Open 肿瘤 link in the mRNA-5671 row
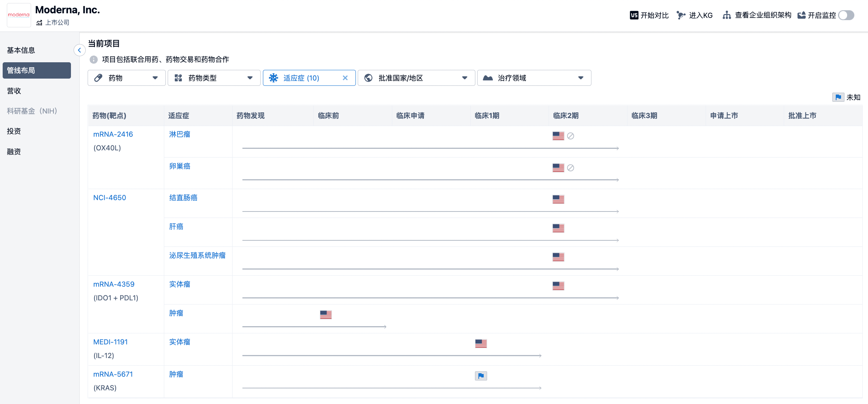Screen dimensions: 868x404 tap(176, 374)
